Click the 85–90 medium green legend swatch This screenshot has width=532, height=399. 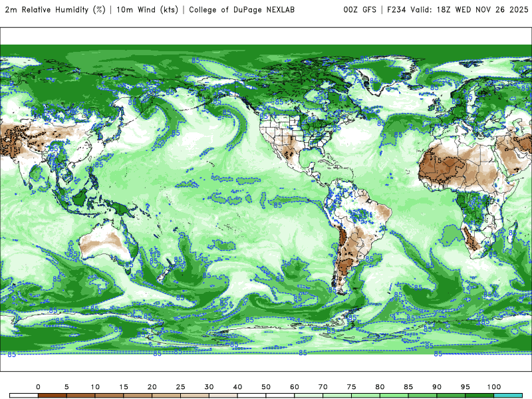[423, 396]
